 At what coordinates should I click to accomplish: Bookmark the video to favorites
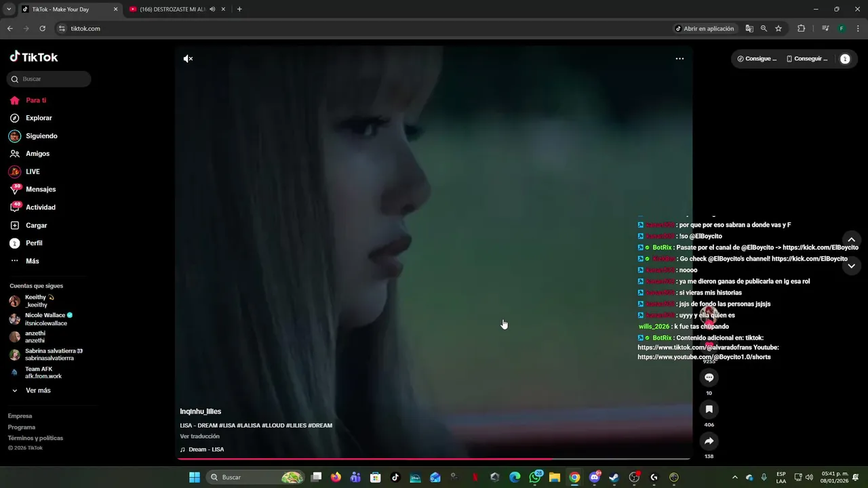[x=709, y=409]
